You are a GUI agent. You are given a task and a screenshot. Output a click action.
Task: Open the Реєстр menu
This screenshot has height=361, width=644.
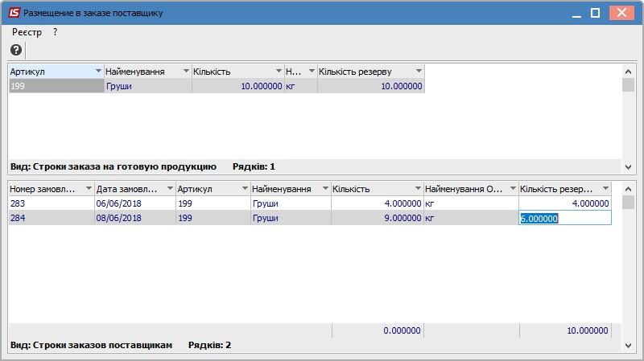27,32
